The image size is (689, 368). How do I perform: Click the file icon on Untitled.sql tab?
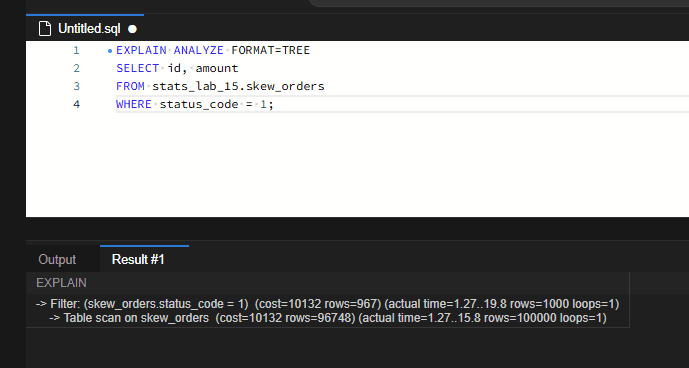[45, 29]
